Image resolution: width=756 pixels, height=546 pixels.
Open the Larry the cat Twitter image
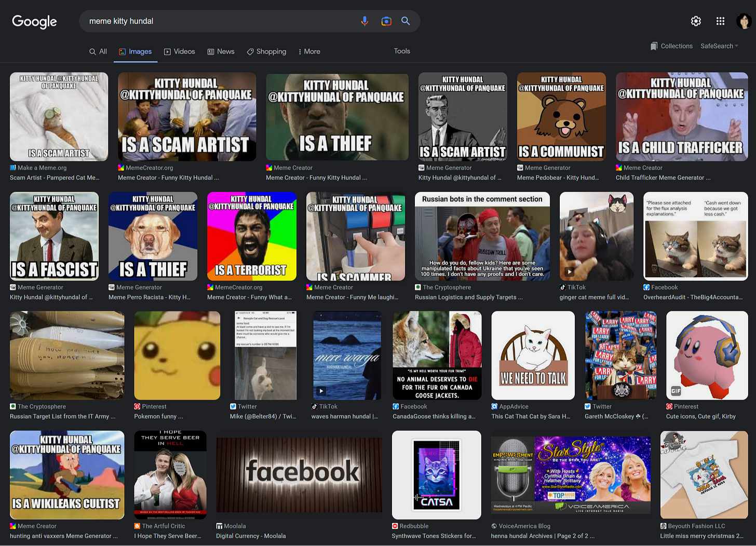(620, 356)
